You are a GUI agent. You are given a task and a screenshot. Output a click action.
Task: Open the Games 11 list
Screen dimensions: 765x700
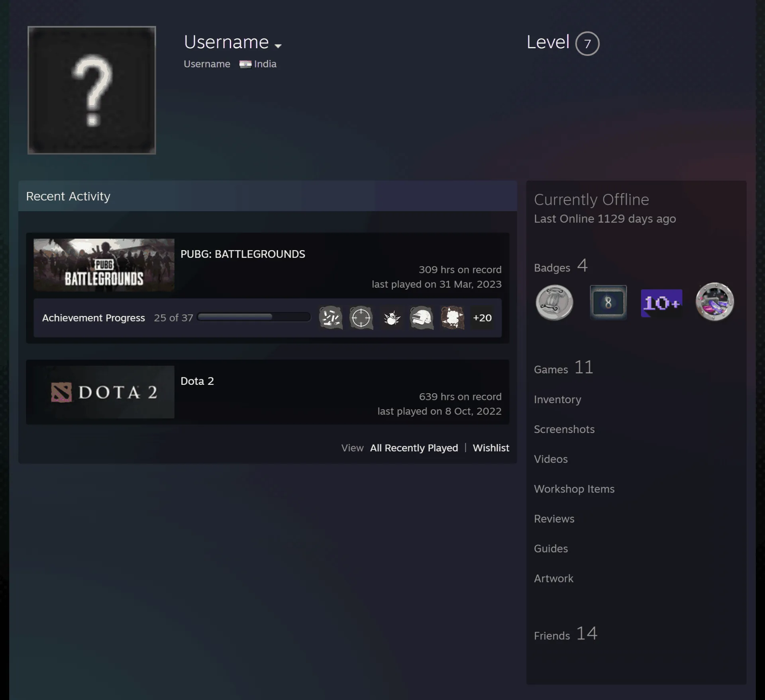click(563, 367)
